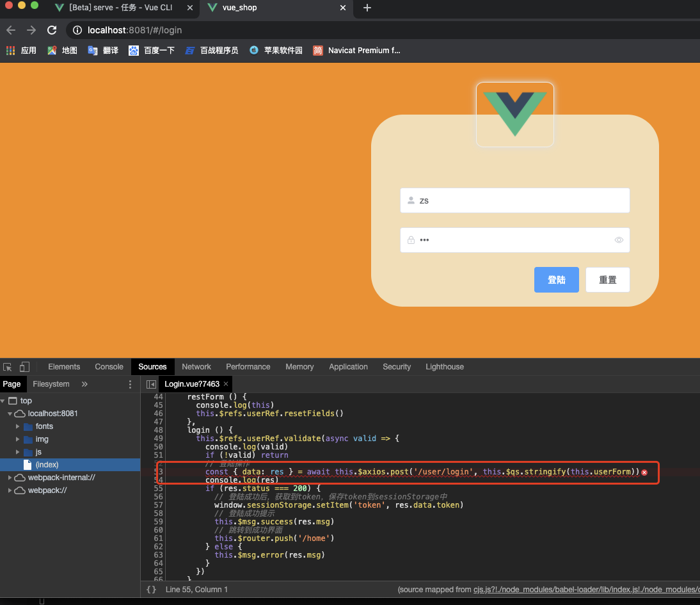
Task: Toggle the navigator sidebar hide icon
Action: tap(151, 384)
